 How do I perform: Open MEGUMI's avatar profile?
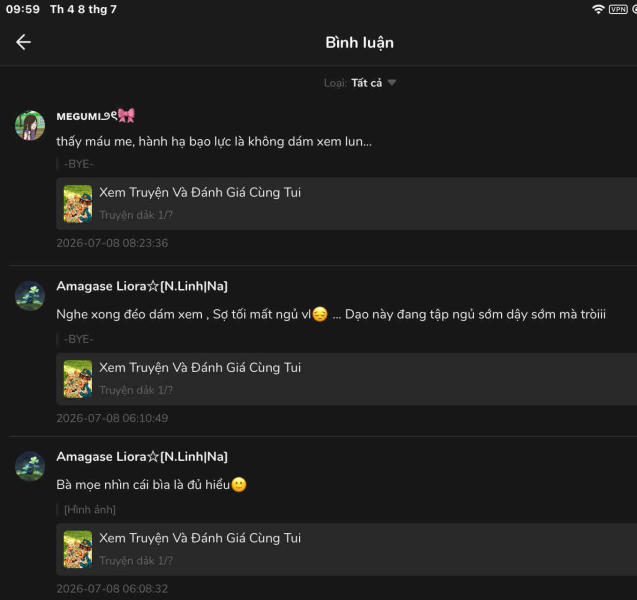30,126
